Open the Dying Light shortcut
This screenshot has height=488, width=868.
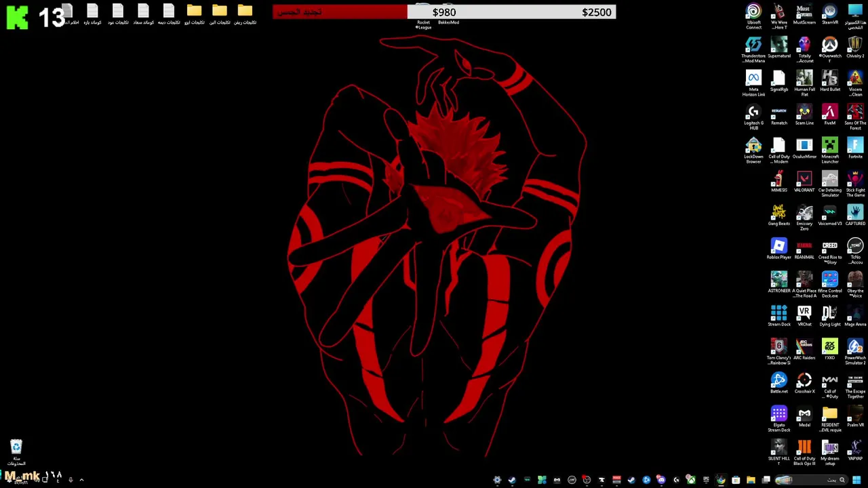[x=829, y=317]
